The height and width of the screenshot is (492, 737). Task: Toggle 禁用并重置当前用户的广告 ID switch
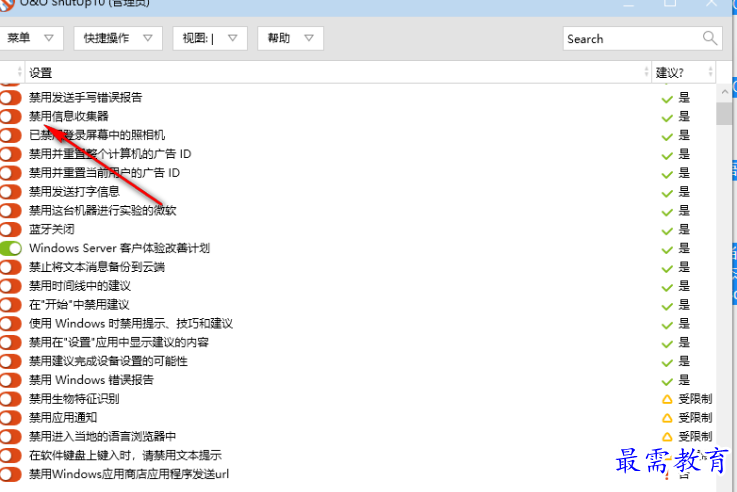coord(10,173)
